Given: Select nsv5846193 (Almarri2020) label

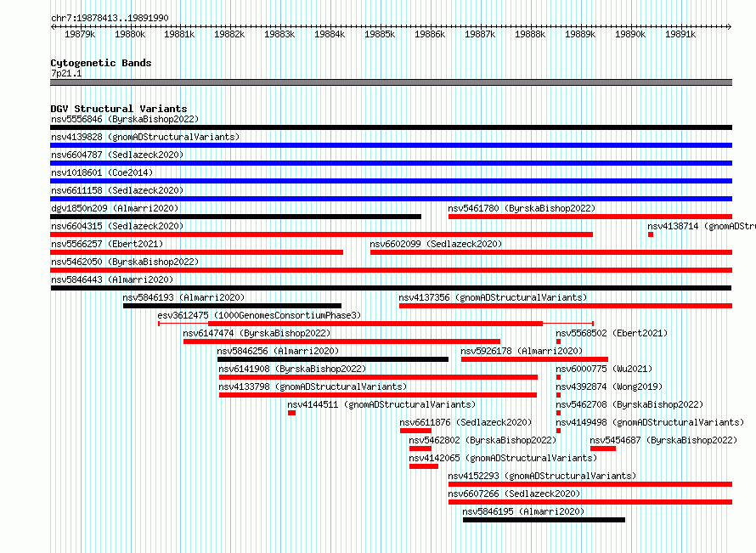Looking at the screenshot, I should pos(183,297).
